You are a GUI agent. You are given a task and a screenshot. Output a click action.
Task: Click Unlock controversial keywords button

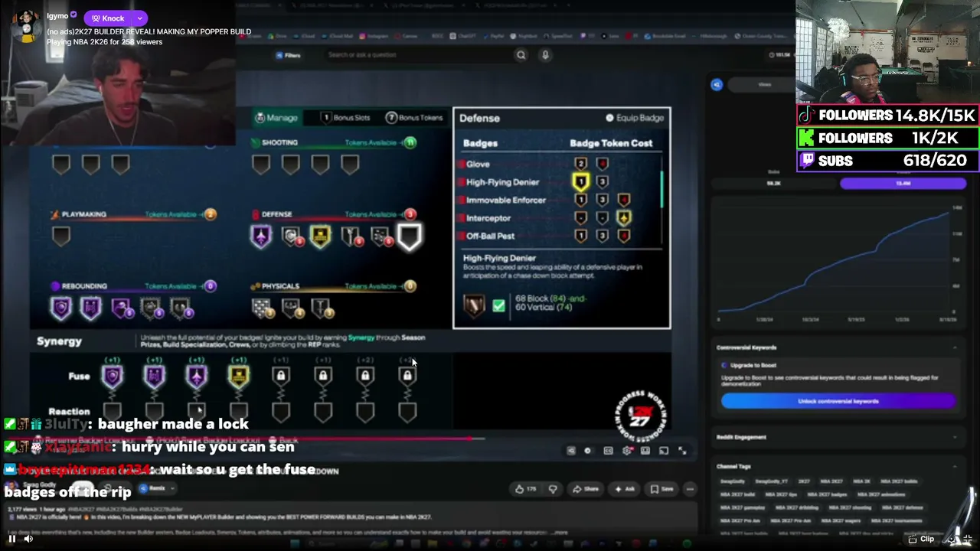pos(838,401)
